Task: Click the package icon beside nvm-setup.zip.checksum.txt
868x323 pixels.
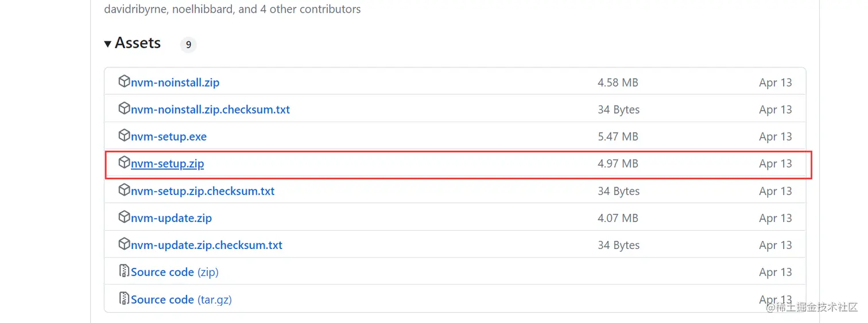Action: tap(124, 190)
